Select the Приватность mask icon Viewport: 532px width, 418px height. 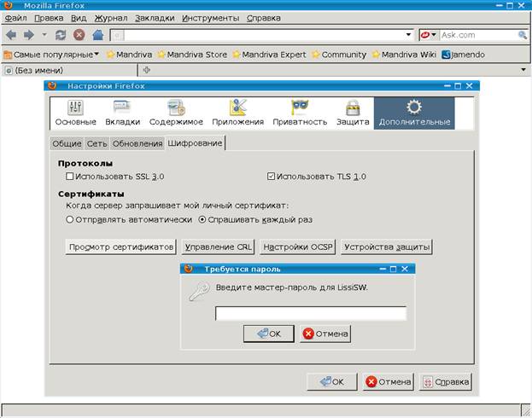click(300, 107)
